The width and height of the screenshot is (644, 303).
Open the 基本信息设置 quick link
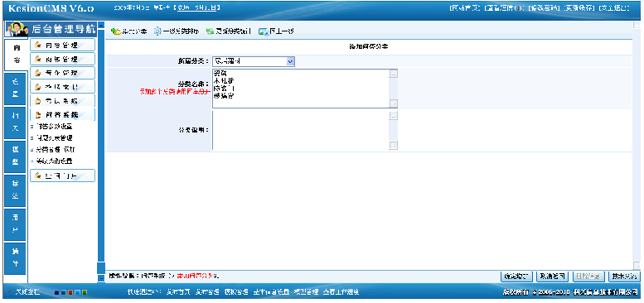click(x=271, y=292)
